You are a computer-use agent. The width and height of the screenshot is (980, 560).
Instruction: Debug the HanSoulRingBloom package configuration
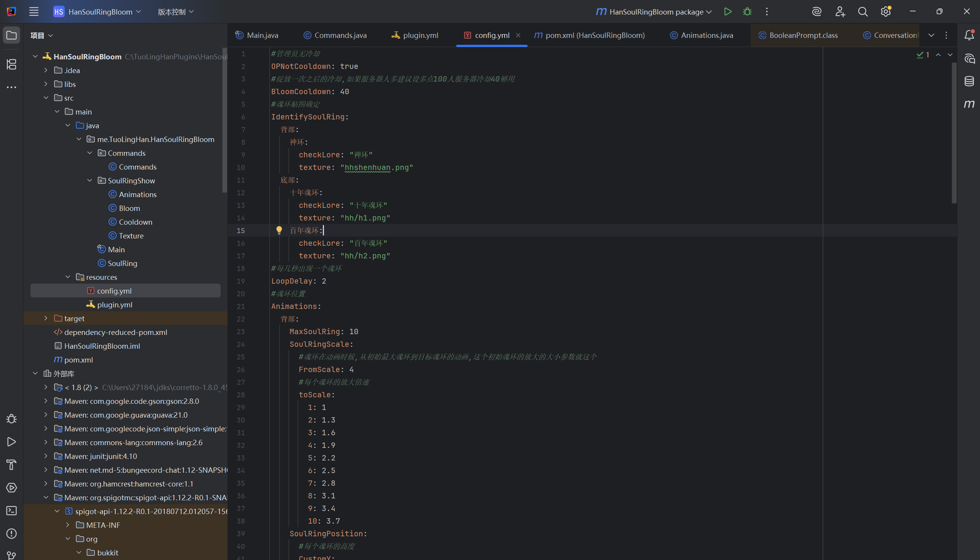[x=747, y=11]
